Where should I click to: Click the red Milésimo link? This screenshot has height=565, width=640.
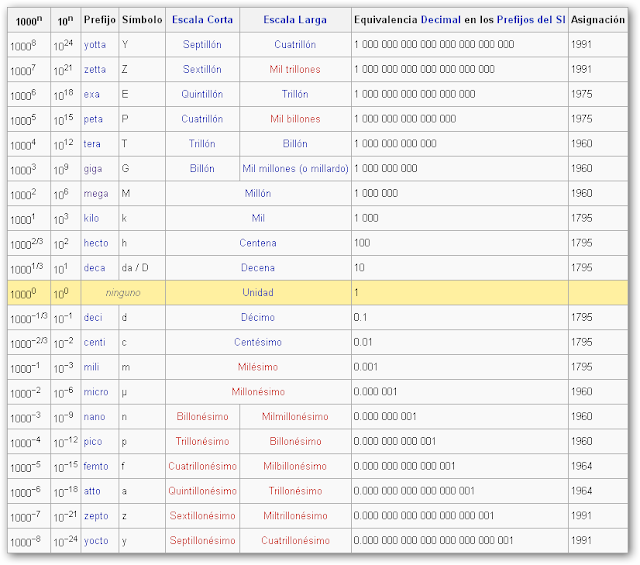258,367
